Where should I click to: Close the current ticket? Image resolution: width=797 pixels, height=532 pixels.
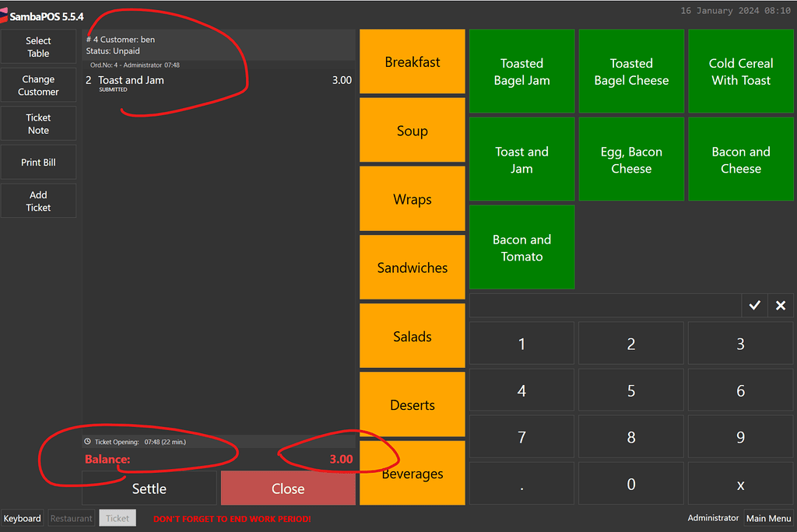287,488
